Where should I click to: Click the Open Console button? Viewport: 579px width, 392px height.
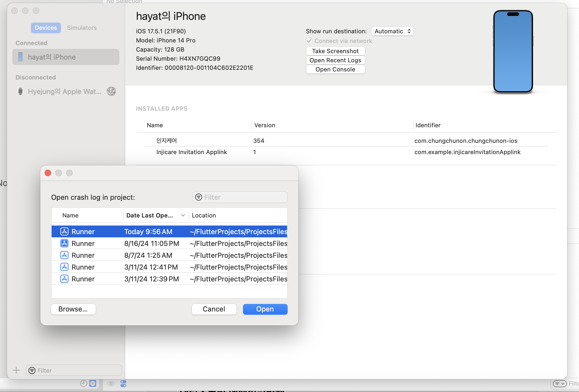tap(335, 69)
